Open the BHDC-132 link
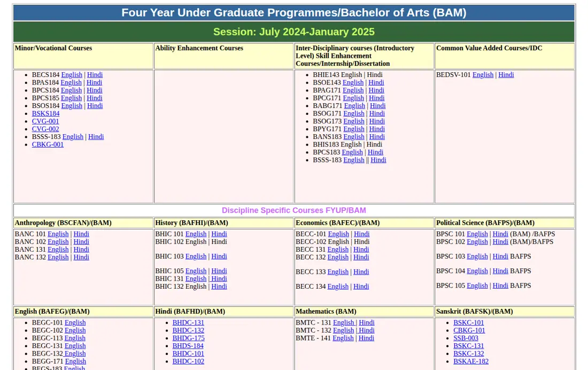The height and width of the screenshot is (370, 588). 188,330
